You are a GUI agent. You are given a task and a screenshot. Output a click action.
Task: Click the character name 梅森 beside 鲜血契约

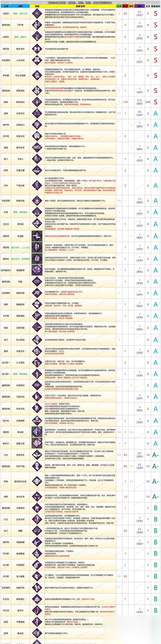pos(6,102)
